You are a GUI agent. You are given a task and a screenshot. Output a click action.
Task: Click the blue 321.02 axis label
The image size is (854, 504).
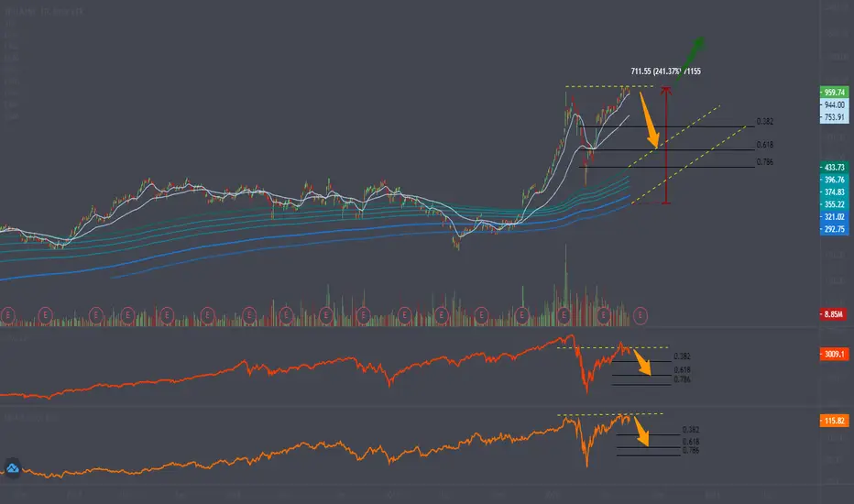834,217
